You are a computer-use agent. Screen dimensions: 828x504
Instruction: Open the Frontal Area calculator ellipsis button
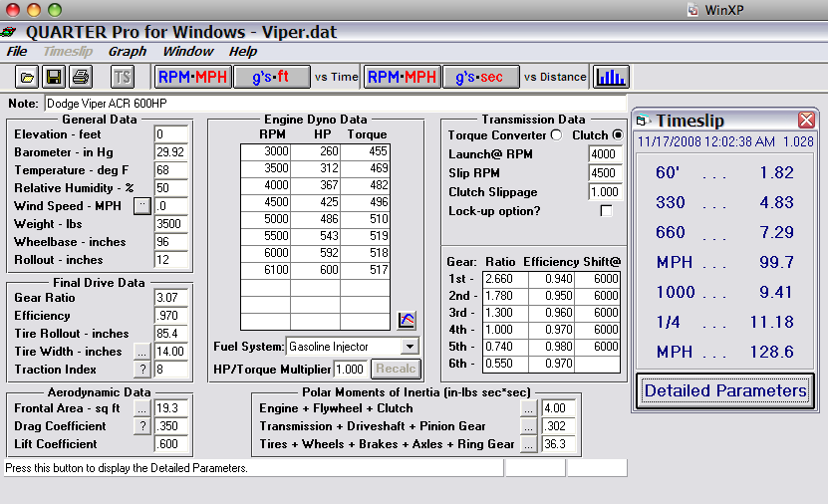click(141, 408)
